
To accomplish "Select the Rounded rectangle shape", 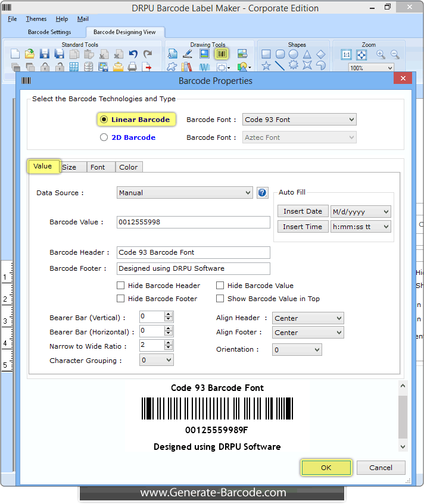I will pyautogui.click(x=280, y=54).
